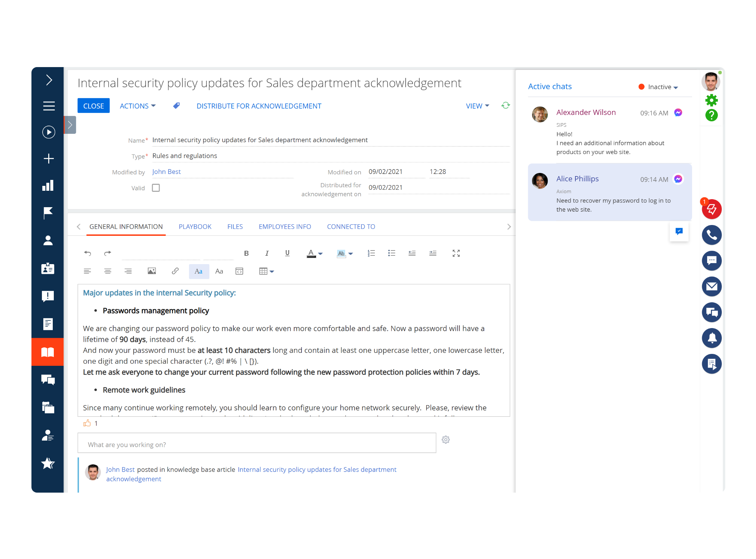Switch to the PLAYBOOK tab
Screen dimensions: 756x559
195,226
